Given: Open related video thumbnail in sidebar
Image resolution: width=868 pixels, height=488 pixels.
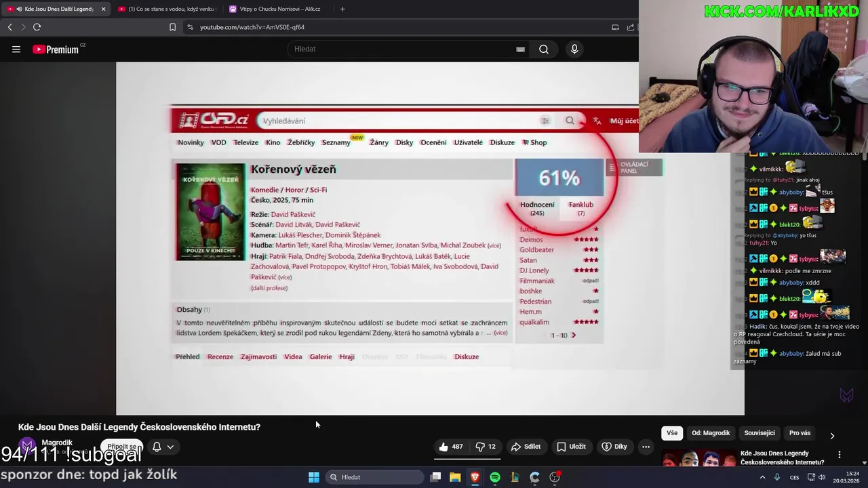Looking at the screenshot, I should pyautogui.click(x=698, y=457).
